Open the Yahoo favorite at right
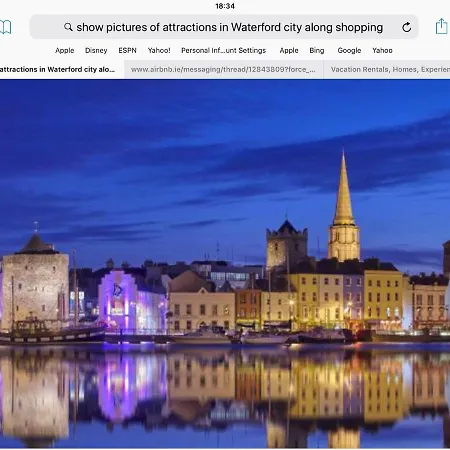The image size is (450, 450). [x=382, y=50]
